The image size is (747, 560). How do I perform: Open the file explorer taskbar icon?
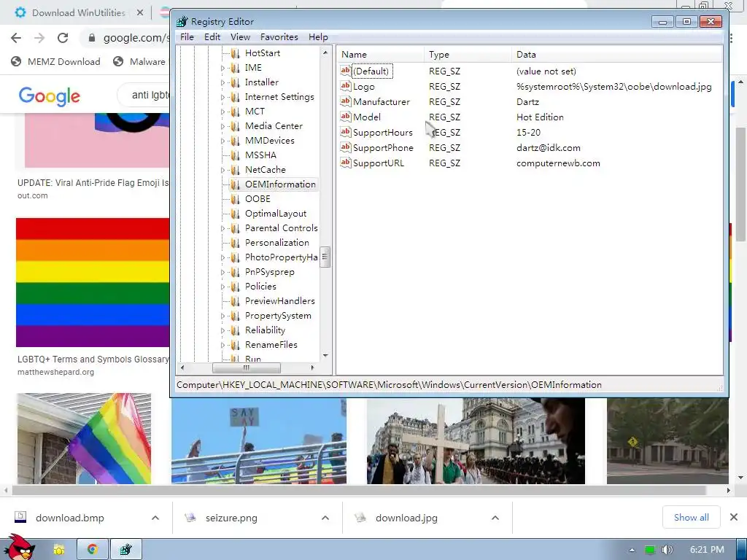coord(58,549)
